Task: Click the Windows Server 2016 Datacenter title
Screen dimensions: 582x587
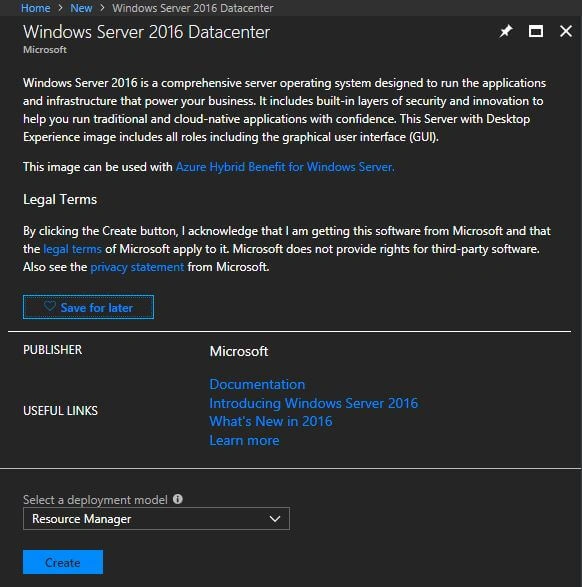Action: (x=146, y=32)
